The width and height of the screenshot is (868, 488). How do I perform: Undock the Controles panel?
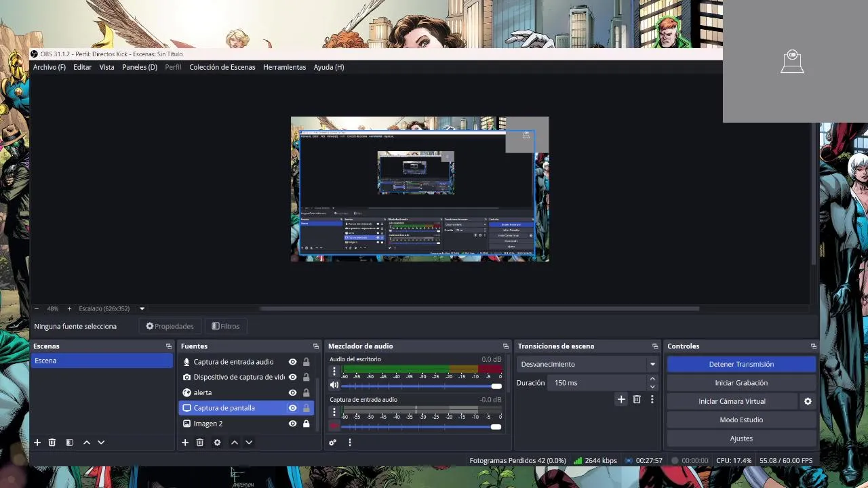pos(813,346)
